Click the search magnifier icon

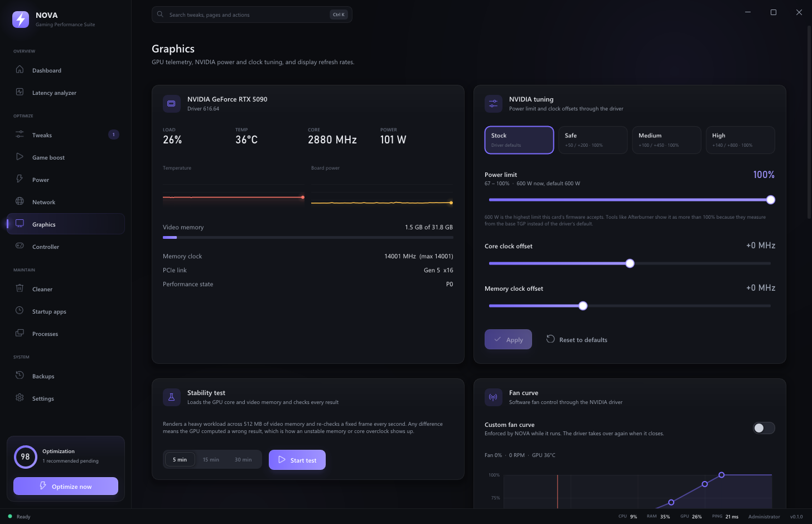tap(160, 15)
